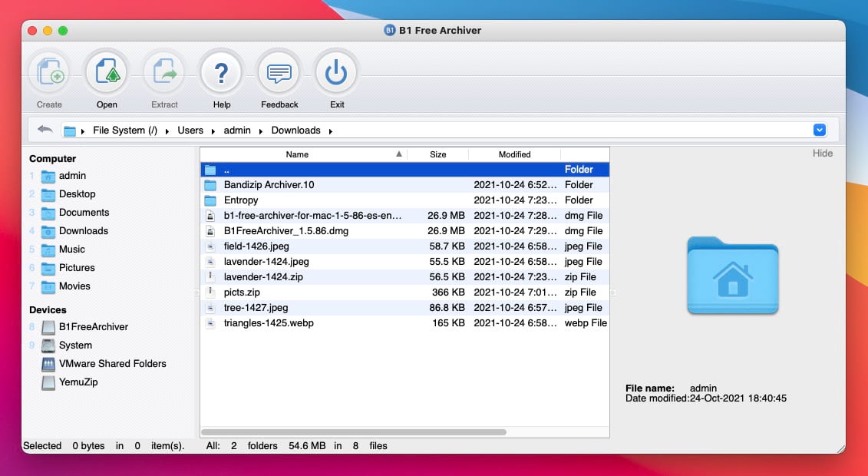Open Help via the question mark icon
The image size is (868, 476).
[x=222, y=73]
